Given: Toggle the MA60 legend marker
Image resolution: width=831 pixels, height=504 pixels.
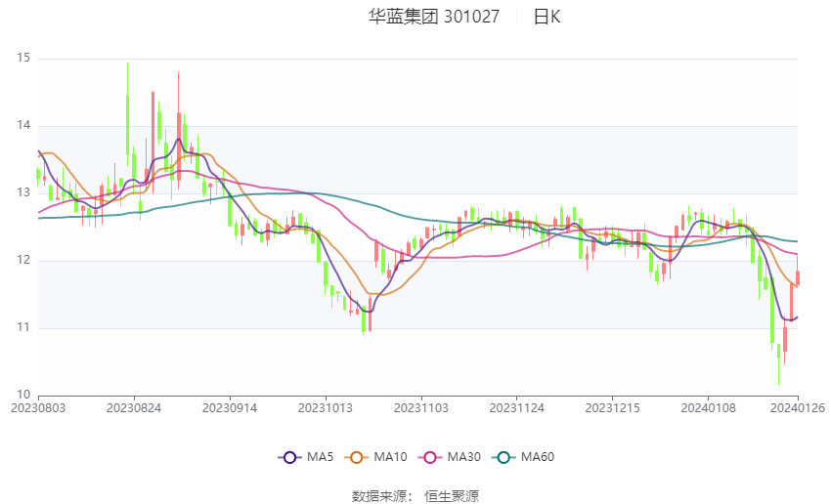Looking at the screenshot, I should pos(503,457).
